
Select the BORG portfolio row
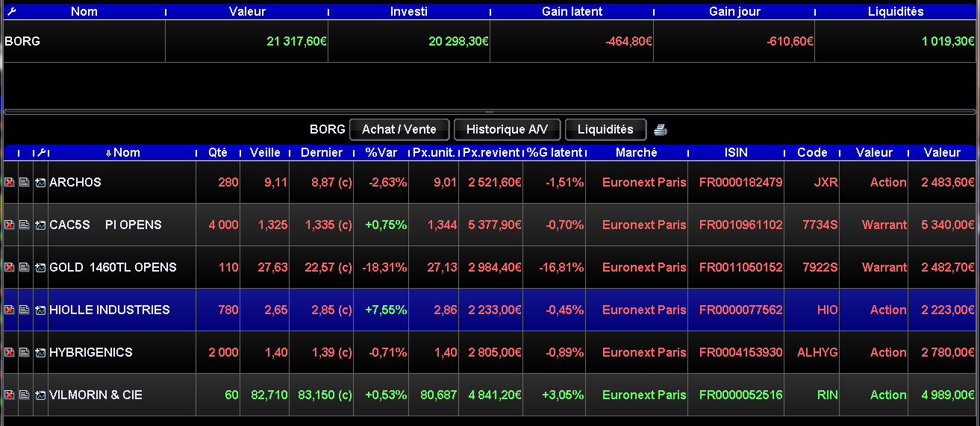490,42
